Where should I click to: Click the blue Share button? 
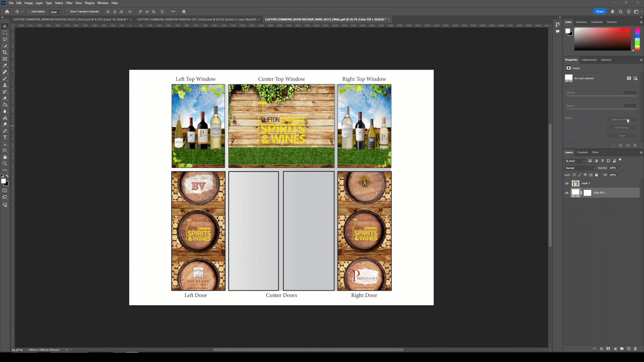600,12
